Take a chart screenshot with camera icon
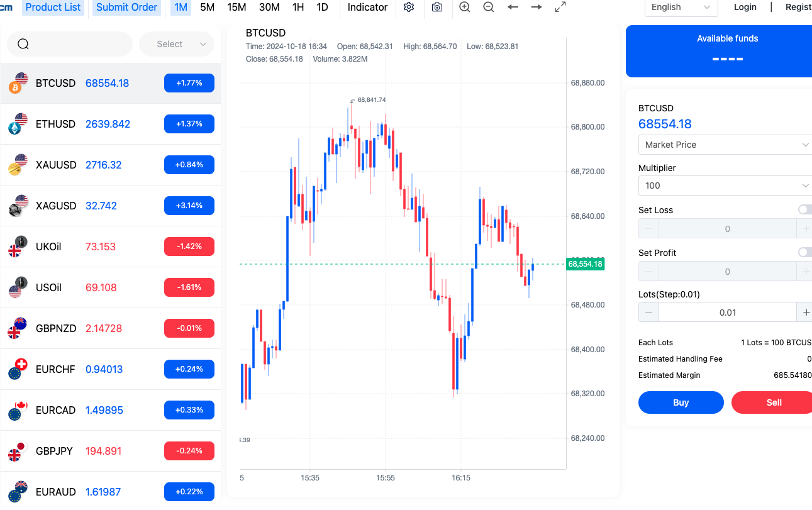Image resolution: width=812 pixels, height=510 pixels. pos(437,8)
